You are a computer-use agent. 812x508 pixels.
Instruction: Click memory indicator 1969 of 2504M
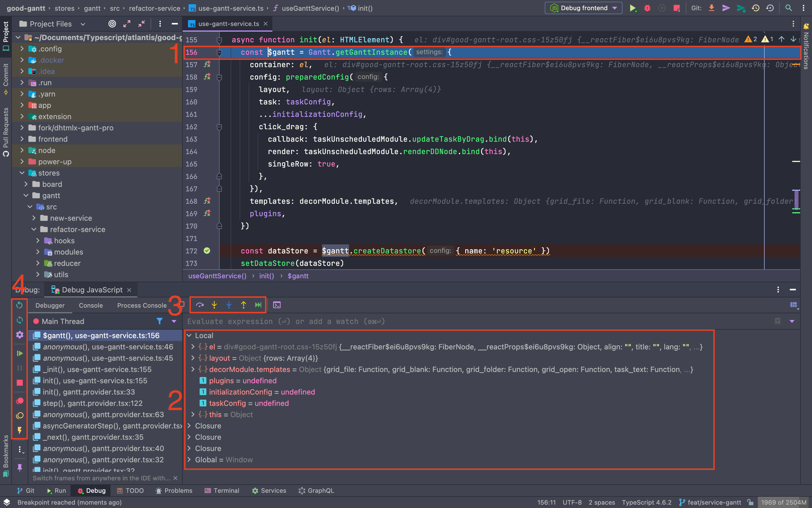pyautogui.click(x=784, y=502)
